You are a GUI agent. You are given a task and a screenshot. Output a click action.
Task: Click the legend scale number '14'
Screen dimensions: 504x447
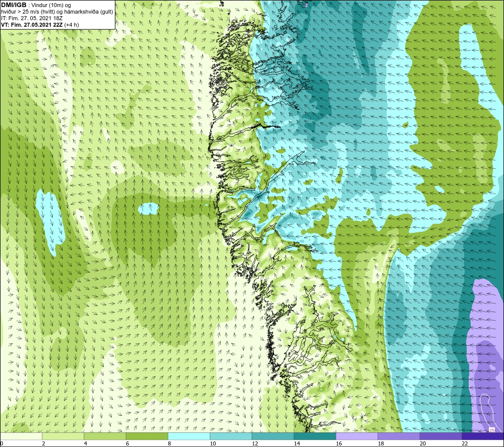click(x=297, y=443)
